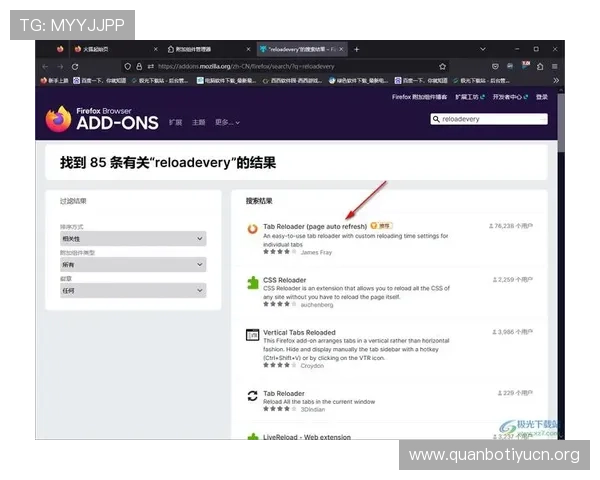Click the Croydon author name
Screen dimensions: 600x480
click(312, 366)
